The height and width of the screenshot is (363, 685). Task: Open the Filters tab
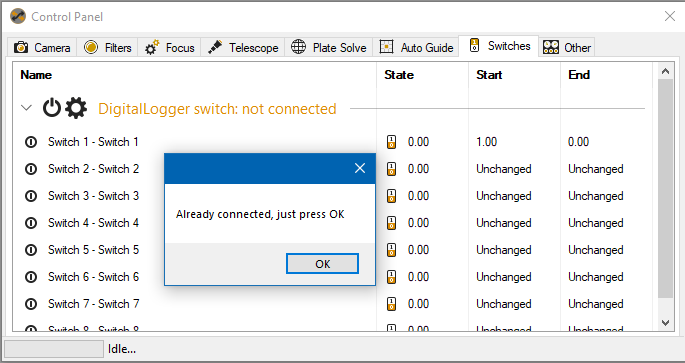tap(107, 48)
